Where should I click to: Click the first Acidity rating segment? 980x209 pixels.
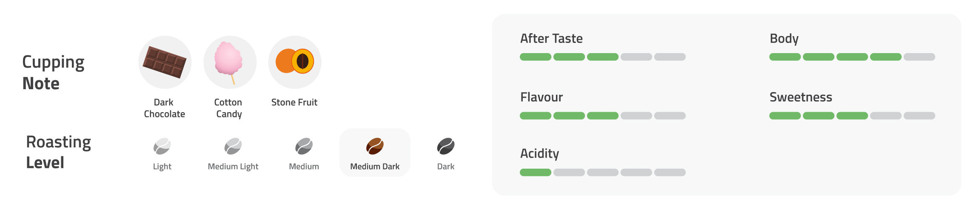click(x=536, y=172)
